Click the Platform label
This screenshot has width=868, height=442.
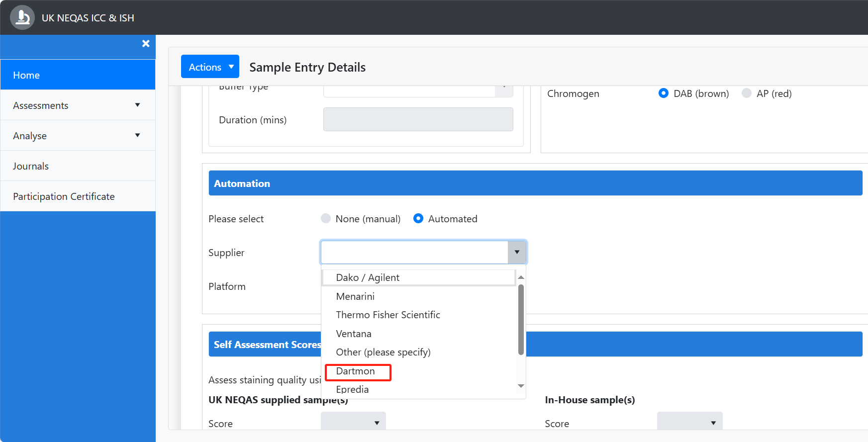227,286
